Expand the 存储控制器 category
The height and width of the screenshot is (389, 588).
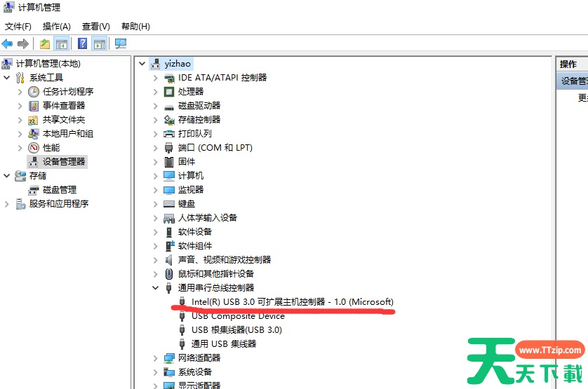click(x=155, y=120)
